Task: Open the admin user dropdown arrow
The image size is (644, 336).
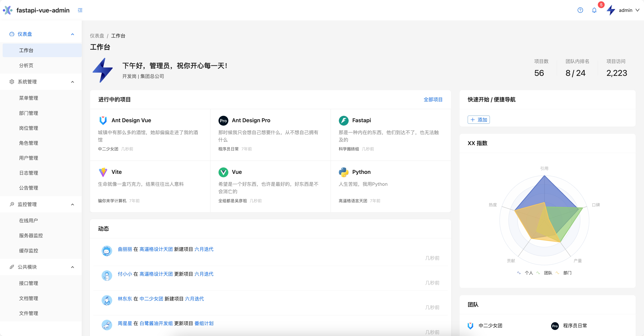Action: tap(638, 10)
